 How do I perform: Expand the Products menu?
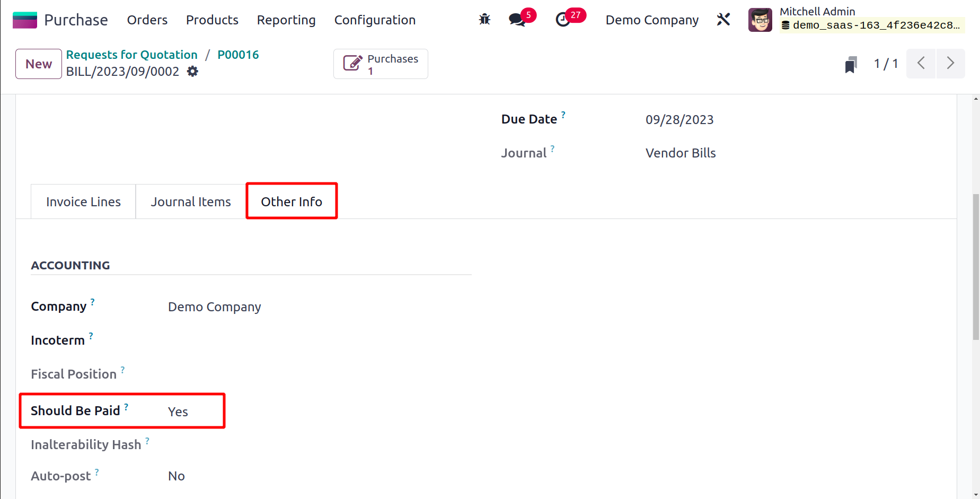[x=212, y=20]
